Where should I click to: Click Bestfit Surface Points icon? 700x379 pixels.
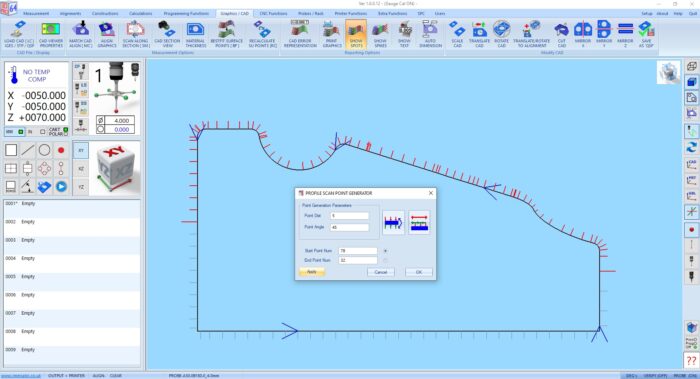click(x=227, y=34)
